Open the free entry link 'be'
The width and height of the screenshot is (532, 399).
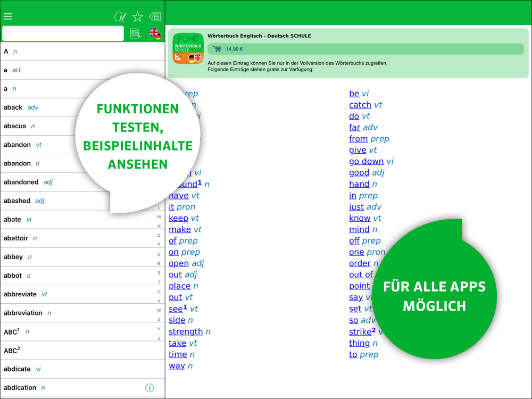[354, 93]
